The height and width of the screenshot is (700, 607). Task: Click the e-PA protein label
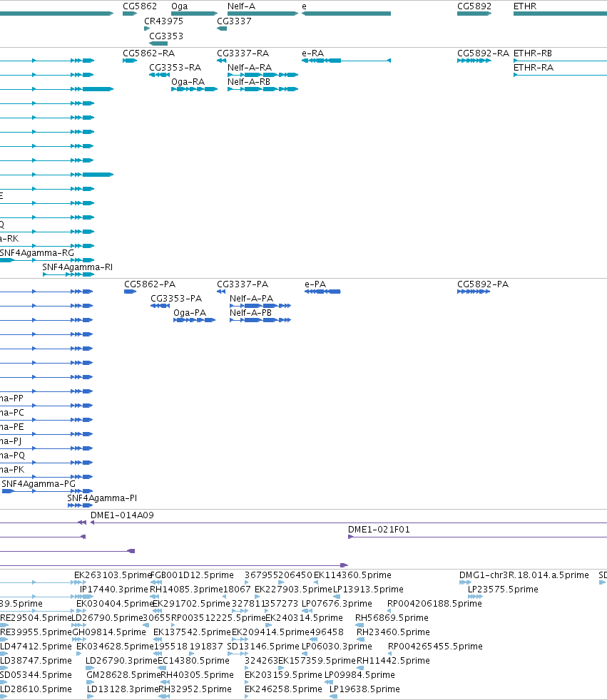click(315, 284)
